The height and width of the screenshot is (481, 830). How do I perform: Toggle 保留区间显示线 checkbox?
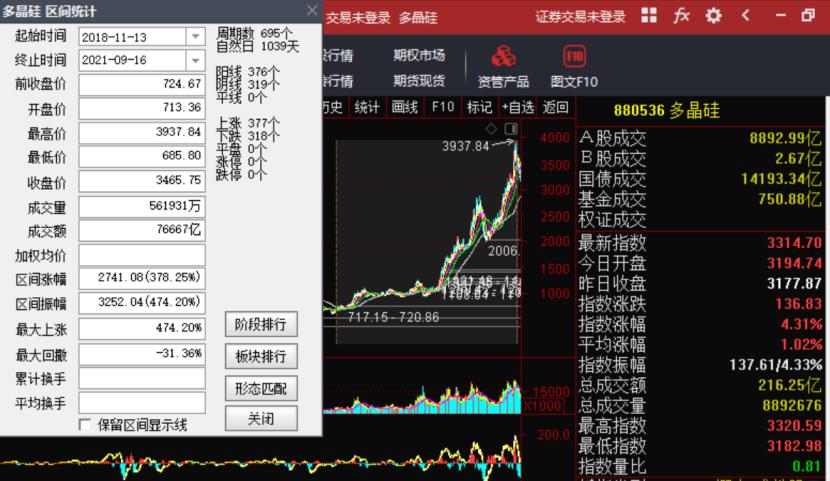(x=84, y=425)
